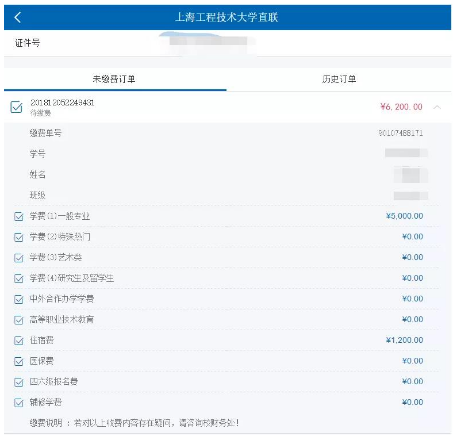This screenshot has height=441, width=457.
Task: Click the 高等职业技术教育 label
Action: [62, 319]
